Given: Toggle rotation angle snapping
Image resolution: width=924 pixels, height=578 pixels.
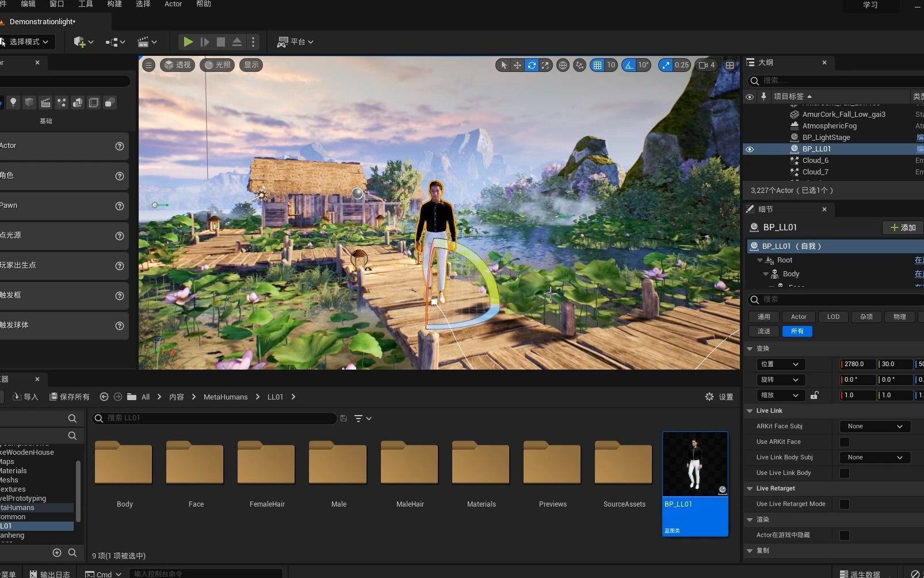Looking at the screenshot, I should point(629,65).
